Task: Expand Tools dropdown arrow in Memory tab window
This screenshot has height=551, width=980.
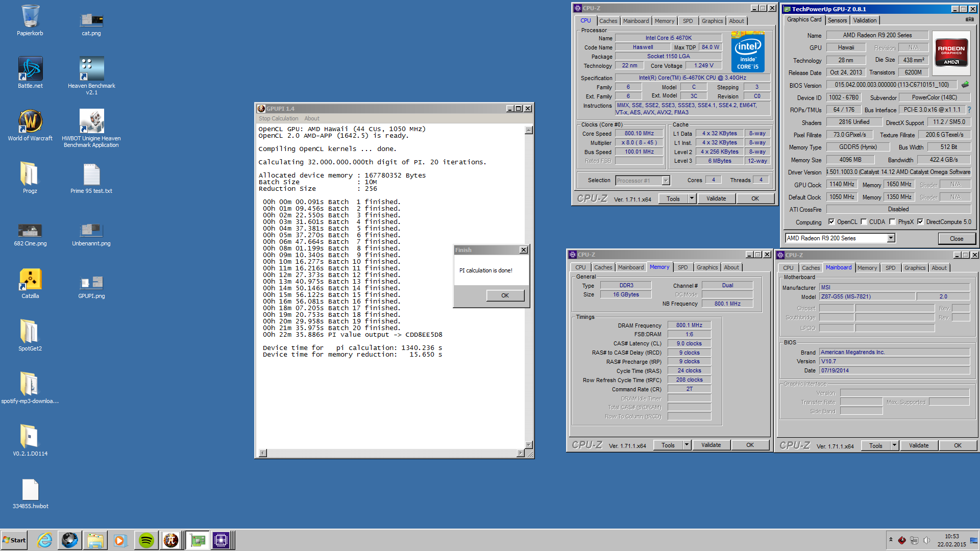Action: coord(687,445)
